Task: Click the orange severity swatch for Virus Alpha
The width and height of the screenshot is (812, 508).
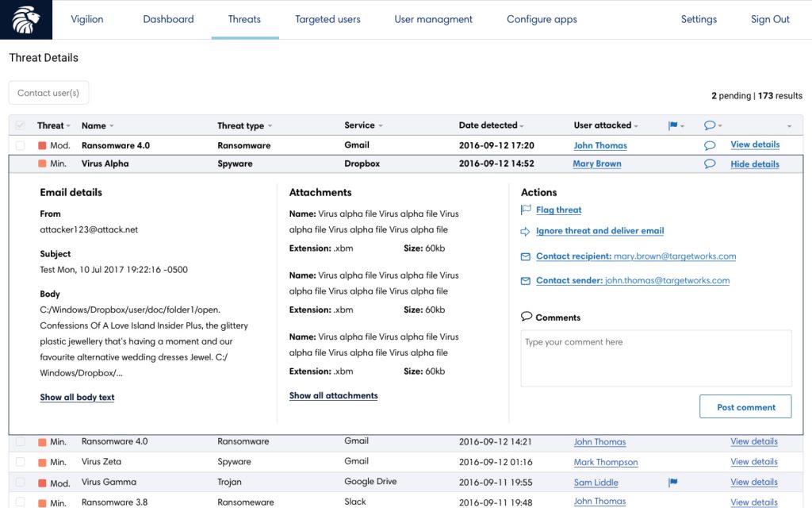Action: tap(42, 164)
